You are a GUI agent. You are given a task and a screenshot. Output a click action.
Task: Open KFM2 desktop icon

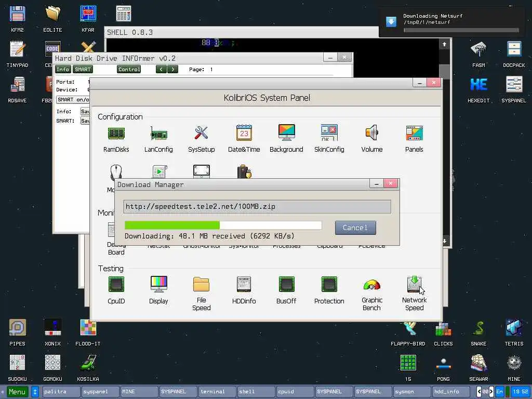17,14
